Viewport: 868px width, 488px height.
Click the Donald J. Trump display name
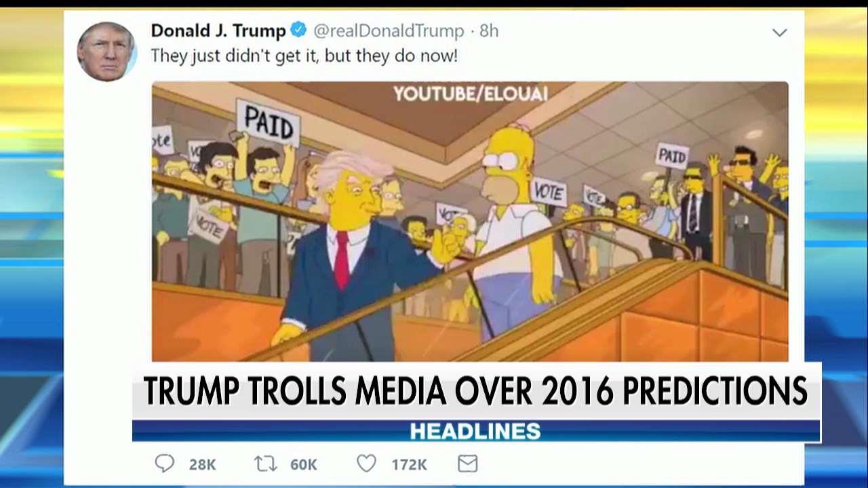click(218, 30)
